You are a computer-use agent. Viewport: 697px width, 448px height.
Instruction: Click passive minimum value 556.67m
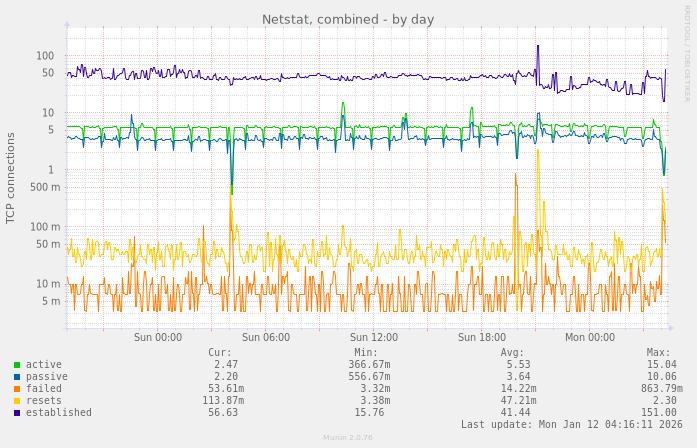[x=369, y=376]
